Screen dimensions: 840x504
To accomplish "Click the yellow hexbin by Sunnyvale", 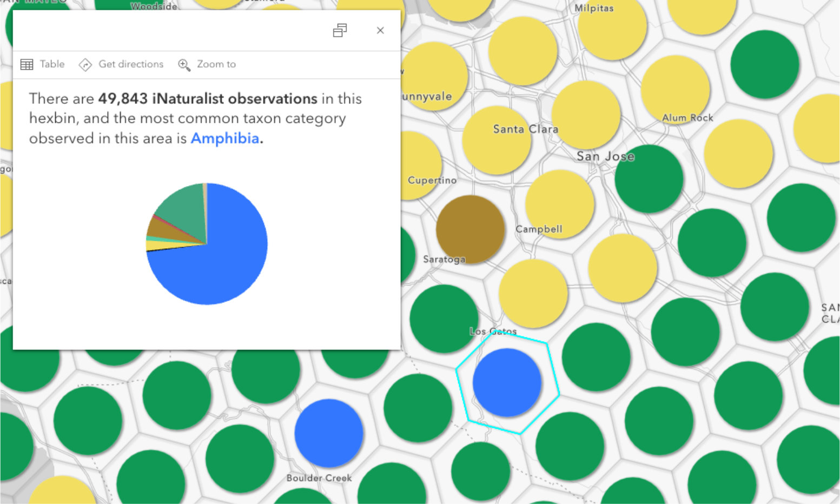I will tap(433, 76).
